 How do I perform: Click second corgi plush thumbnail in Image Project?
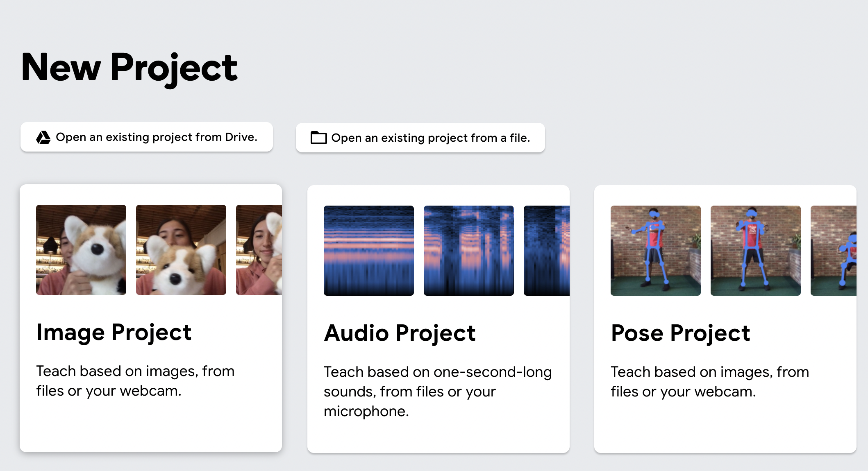181,250
